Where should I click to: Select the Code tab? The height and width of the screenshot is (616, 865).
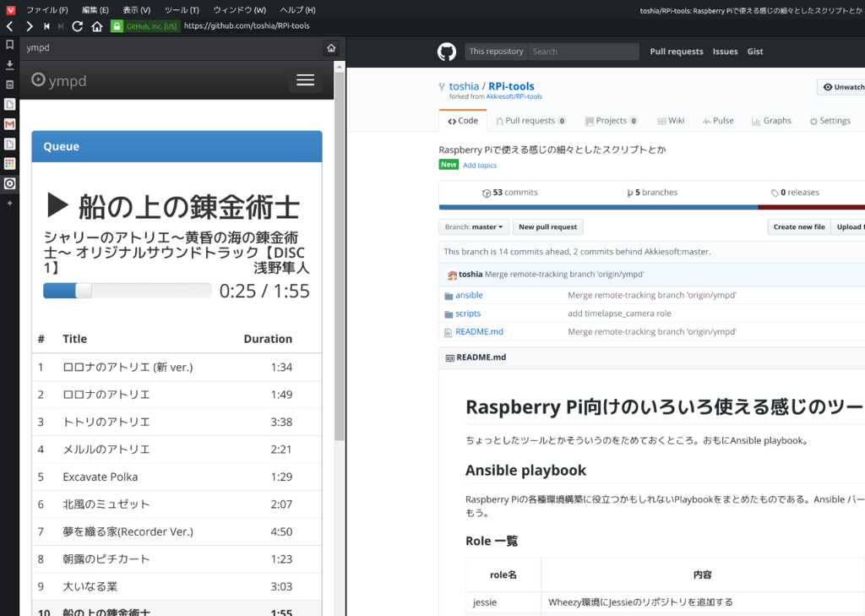463,121
